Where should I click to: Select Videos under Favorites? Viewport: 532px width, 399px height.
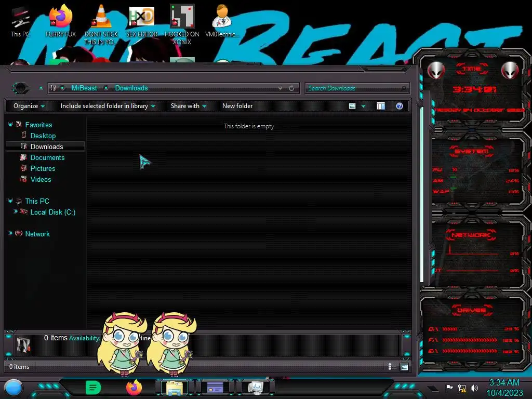41,179
